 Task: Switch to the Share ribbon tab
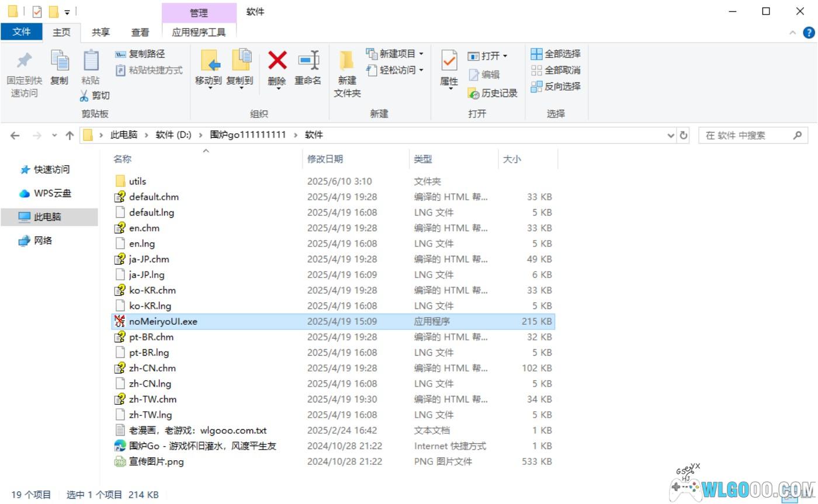100,32
